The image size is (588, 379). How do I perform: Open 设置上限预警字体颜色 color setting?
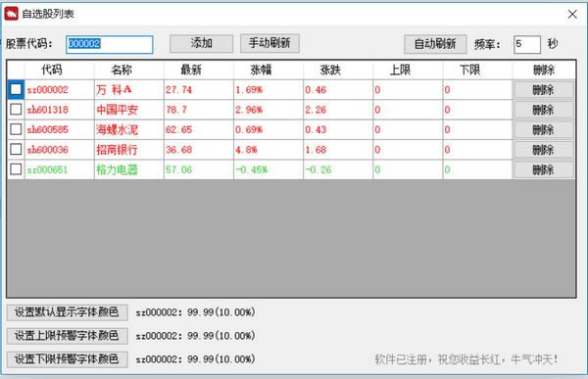click(x=67, y=336)
